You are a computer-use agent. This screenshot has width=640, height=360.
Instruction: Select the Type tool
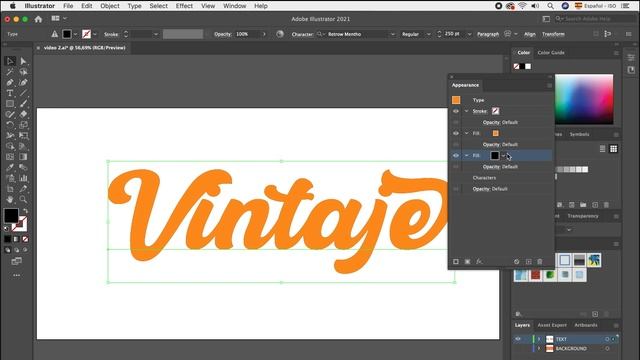coord(10,93)
